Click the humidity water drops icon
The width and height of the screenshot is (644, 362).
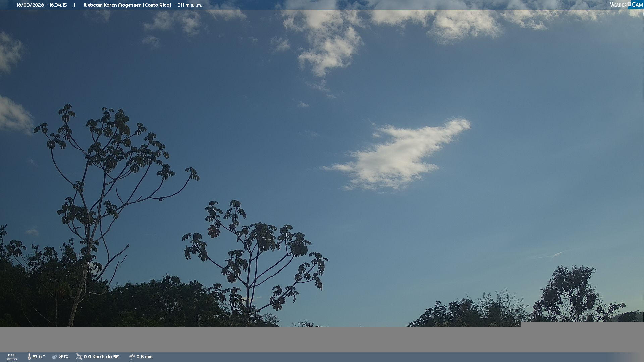click(55, 357)
